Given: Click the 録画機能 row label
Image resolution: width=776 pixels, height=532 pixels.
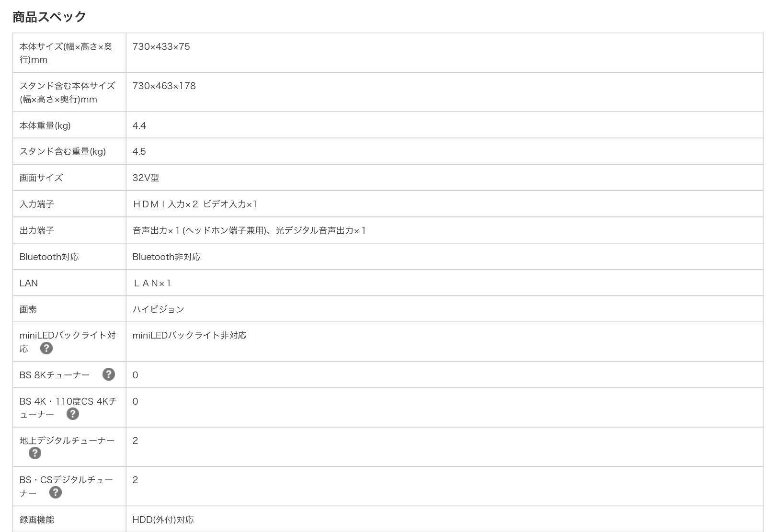Looking at the screenshot, I should tap(37, 520).
